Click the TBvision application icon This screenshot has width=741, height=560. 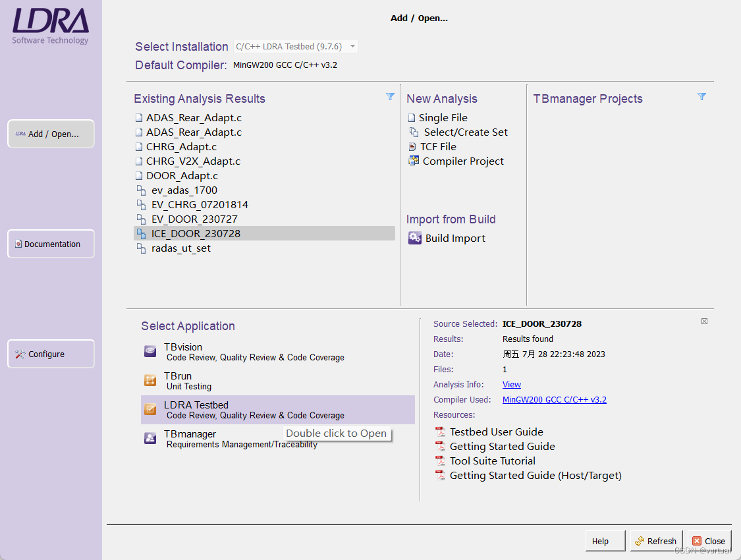coord(150,351)
